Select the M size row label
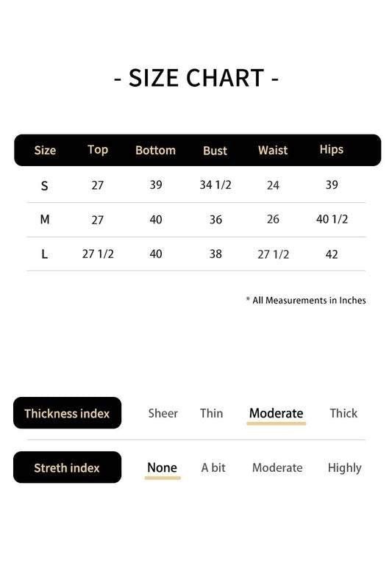The height and width of the screenshot is (588, 392). click(x=45, y=219)
